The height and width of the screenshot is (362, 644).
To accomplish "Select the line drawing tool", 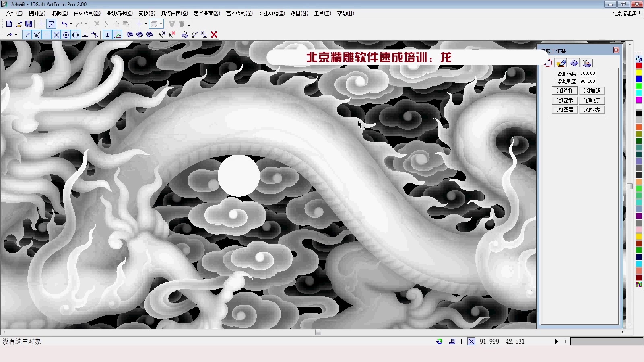I will click(27, 35).
